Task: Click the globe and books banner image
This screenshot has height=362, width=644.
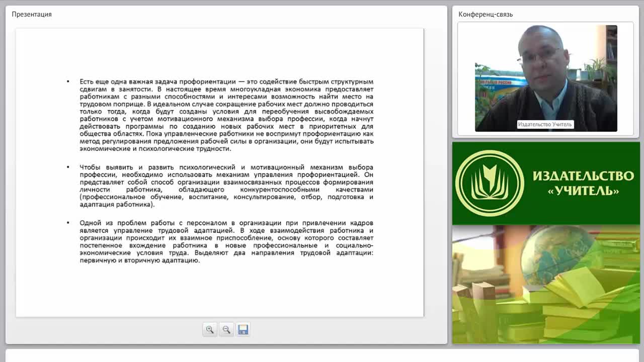Action: pos(546,285)
